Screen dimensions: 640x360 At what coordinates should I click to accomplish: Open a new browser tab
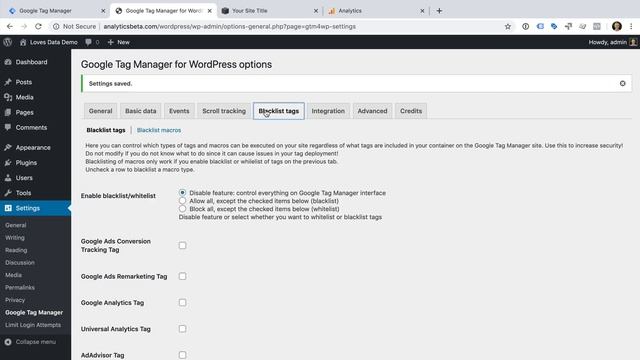point(439,11)
